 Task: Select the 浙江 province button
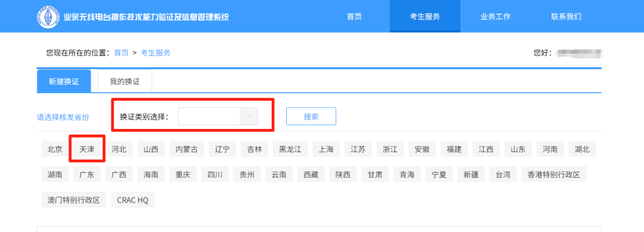coord(390,149)
